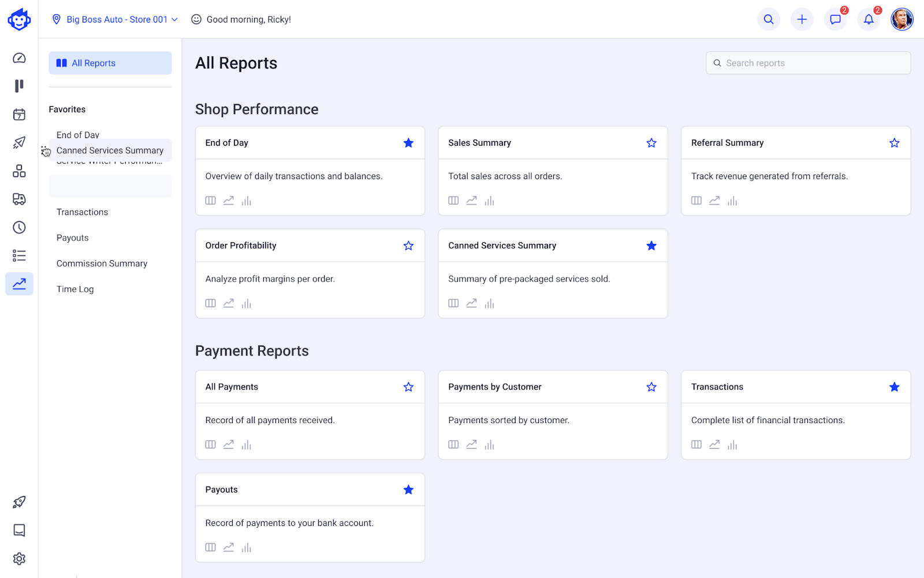Open global search magnifier in header
924x578 pixels.
click(769, 20)
